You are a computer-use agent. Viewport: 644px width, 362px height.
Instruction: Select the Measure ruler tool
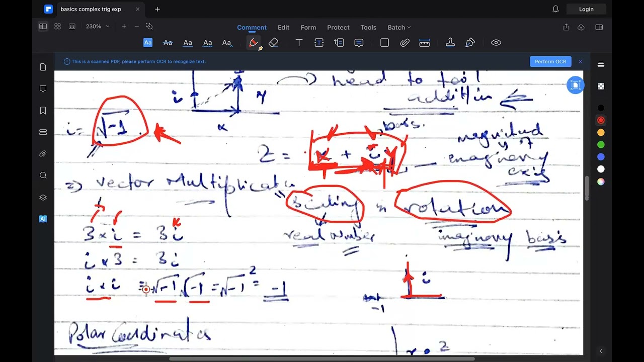pyautogui.click(x=425, y=43)
